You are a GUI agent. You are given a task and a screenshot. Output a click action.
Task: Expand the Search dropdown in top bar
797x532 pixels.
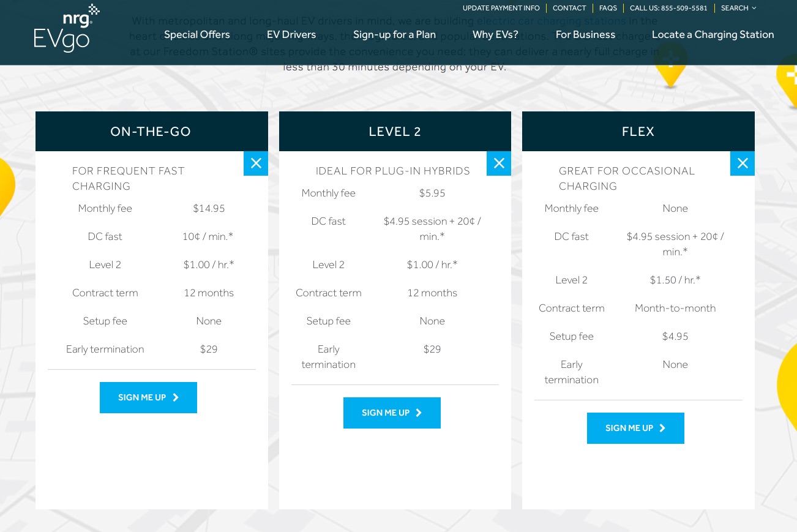pyautogui.click(x=738, y=8)
